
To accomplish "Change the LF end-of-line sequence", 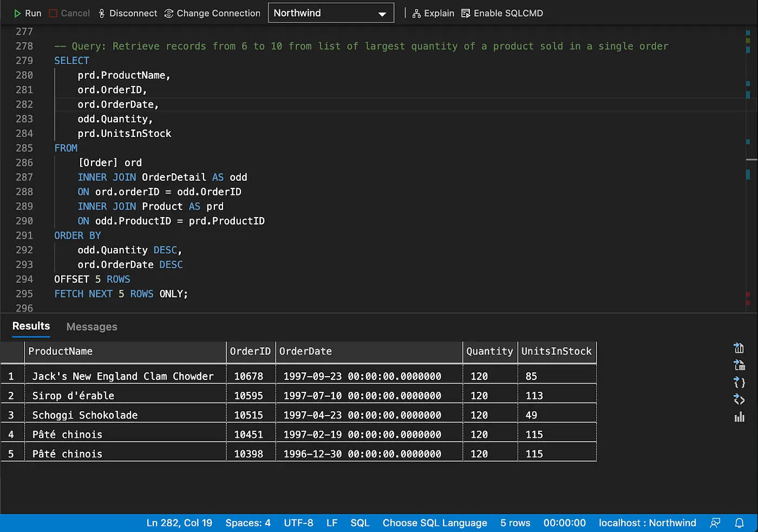I will pos(332,523).
